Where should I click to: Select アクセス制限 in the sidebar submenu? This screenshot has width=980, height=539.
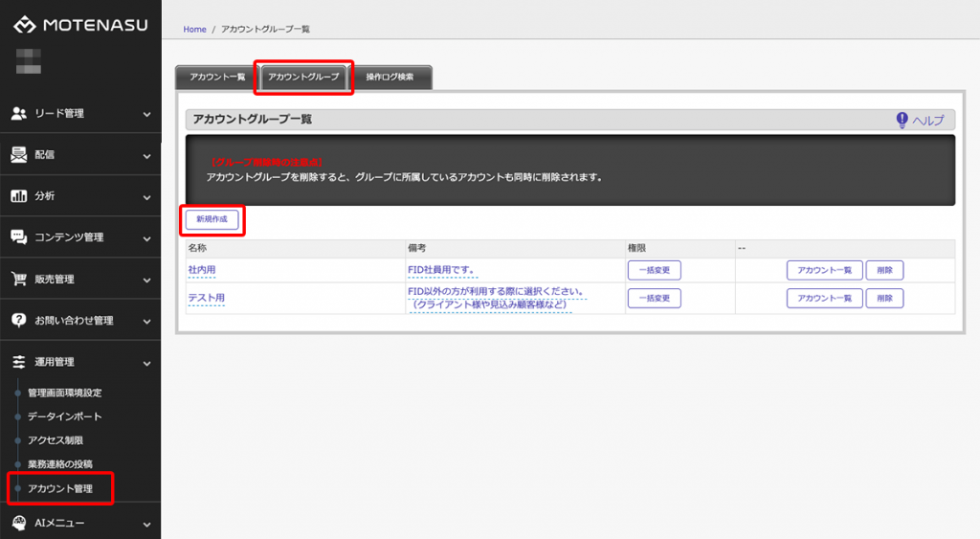(56, 440)
